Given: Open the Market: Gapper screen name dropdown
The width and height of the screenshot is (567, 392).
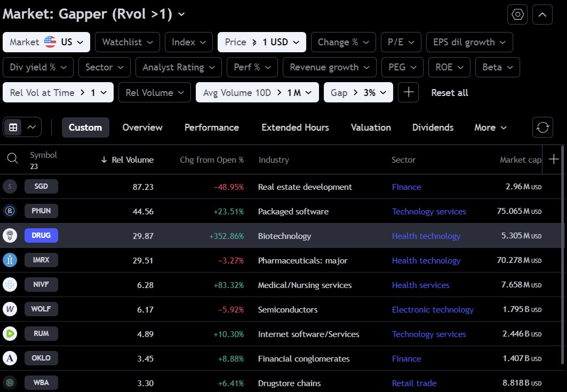Looking at the screenshot, I should click(94, 14).
